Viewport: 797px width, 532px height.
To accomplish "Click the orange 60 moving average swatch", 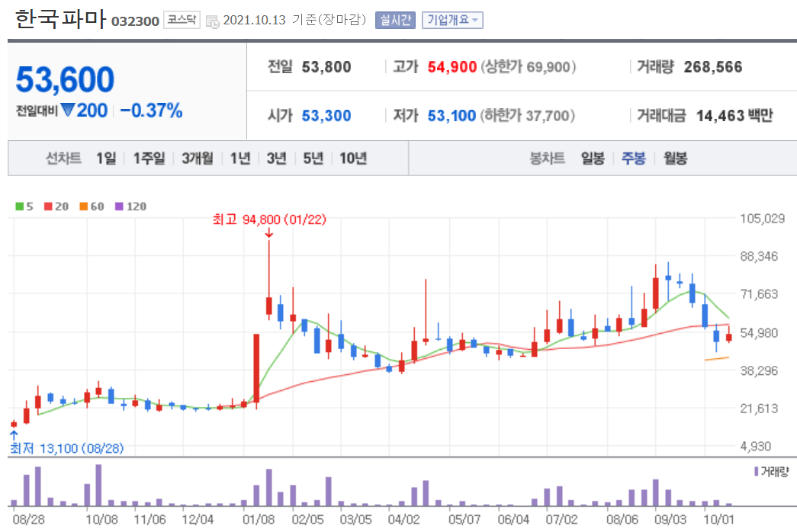I will point(84,207).
